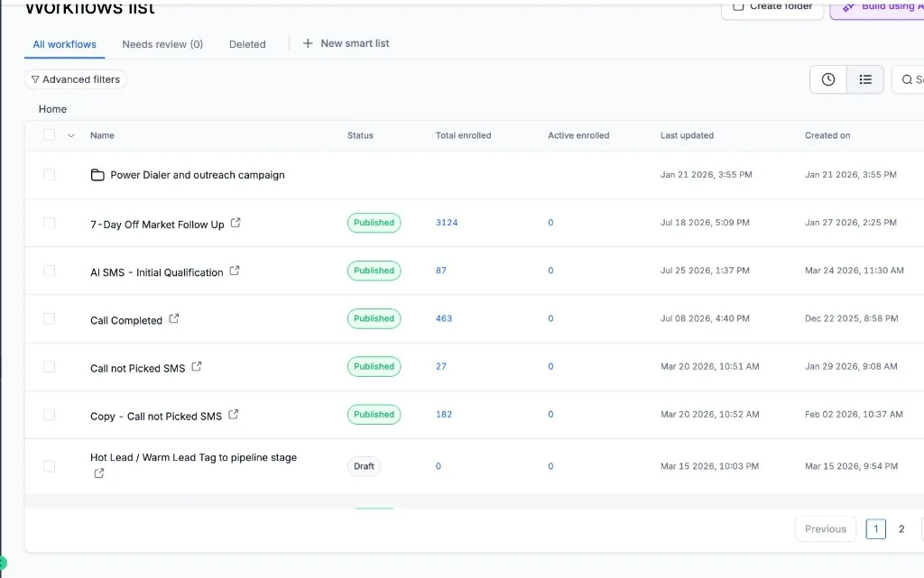Open AI SMS - Initial Qualification external link icon
The image size is (924, 578).
235,271
